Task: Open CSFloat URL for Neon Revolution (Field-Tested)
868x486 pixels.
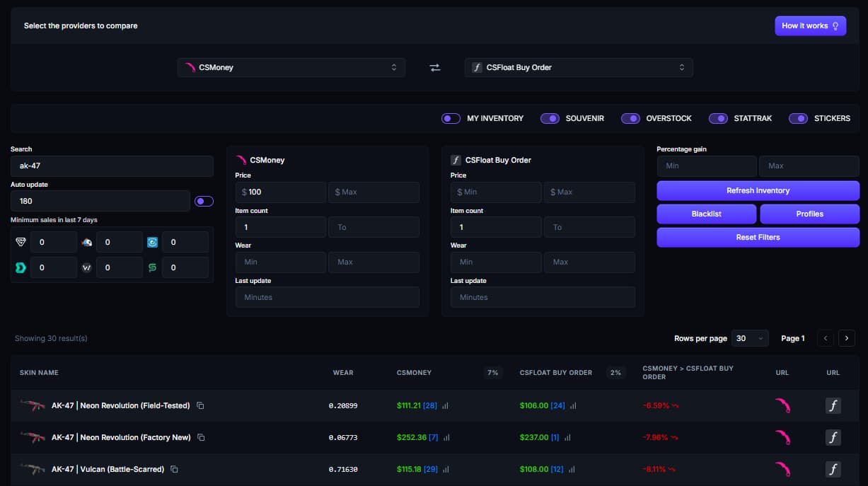Action: (833, 405)
